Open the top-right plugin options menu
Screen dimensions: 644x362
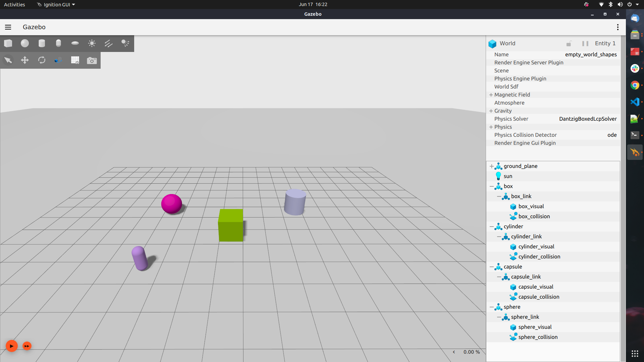[x=618, y=27]
